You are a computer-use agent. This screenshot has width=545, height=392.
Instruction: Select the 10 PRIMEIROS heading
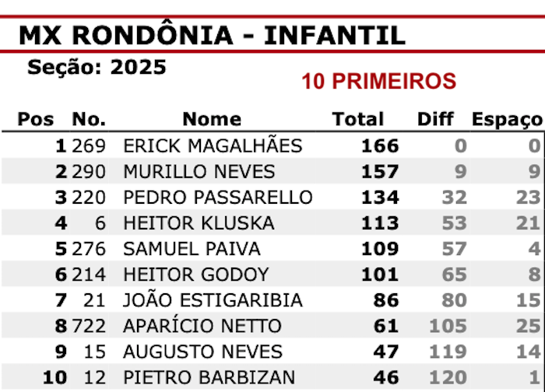click(378, 81)
